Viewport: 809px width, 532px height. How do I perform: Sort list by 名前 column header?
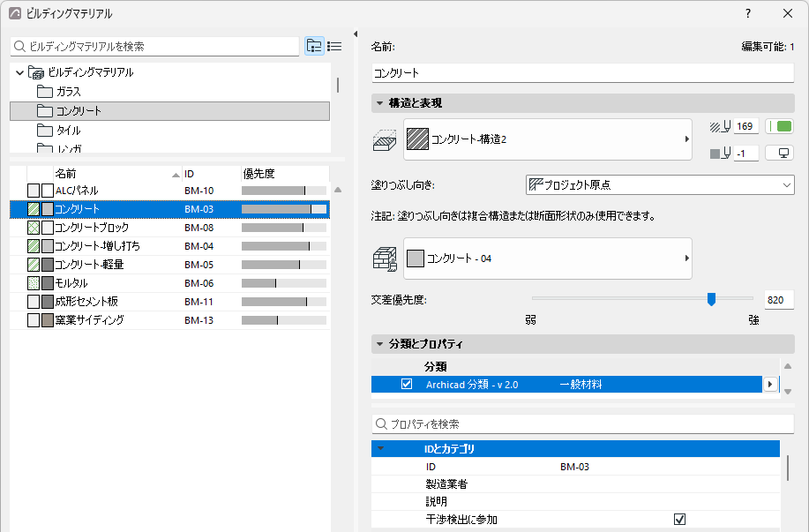point(117,174)
